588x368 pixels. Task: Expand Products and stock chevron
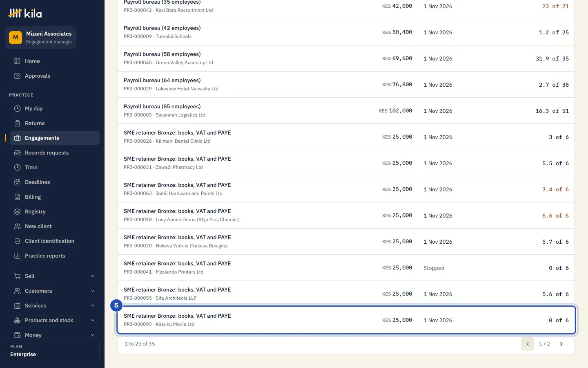tap(93, 321)
